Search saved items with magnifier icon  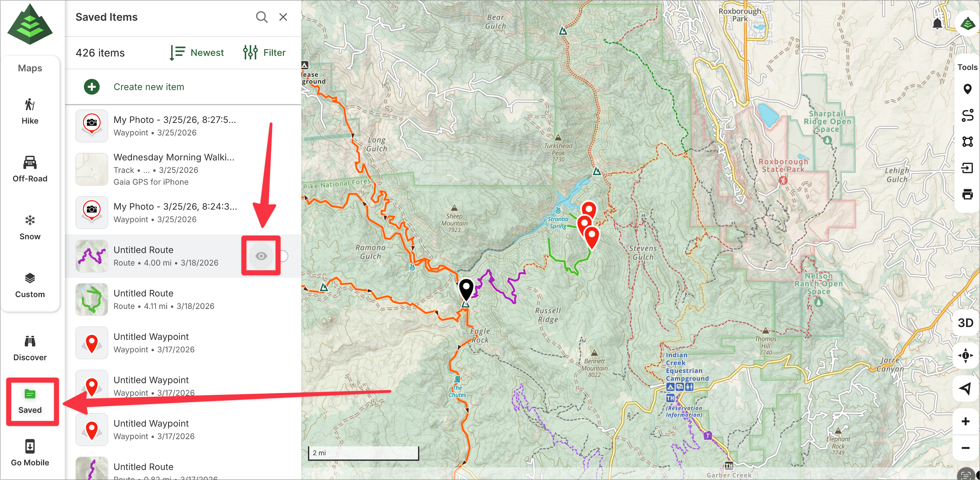tap(261, 17)
